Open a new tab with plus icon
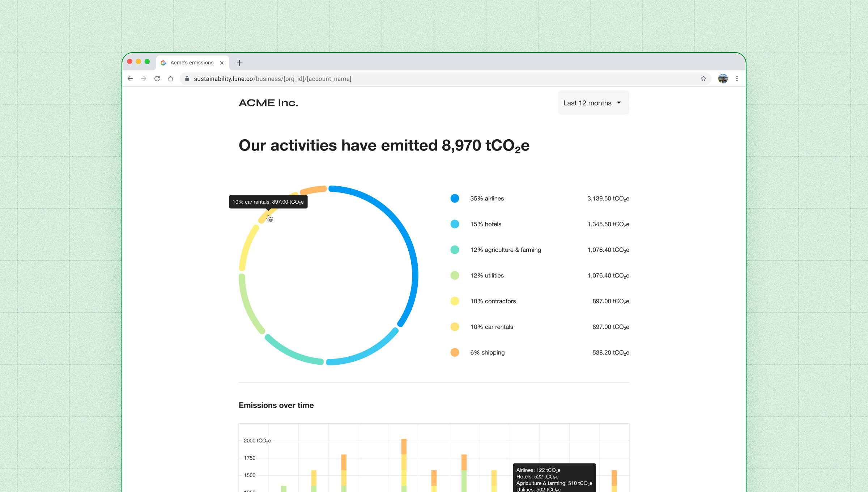868x492 pixels. tap(239, 63)
